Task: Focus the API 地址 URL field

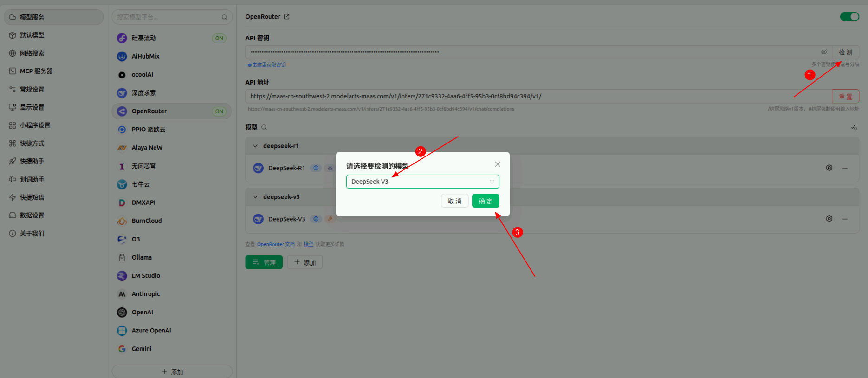Action: [x=538, y=97]
